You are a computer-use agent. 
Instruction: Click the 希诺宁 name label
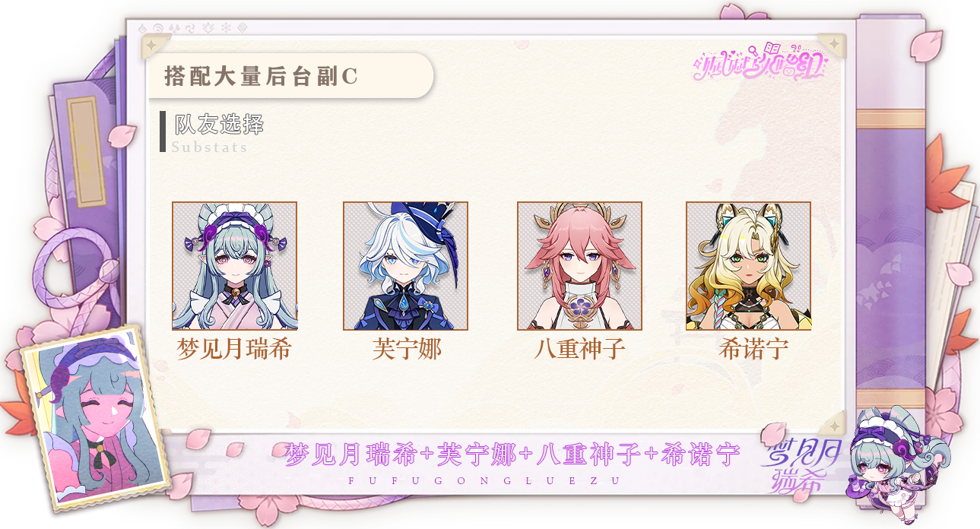pyautogui.click(x=753, y=349)
